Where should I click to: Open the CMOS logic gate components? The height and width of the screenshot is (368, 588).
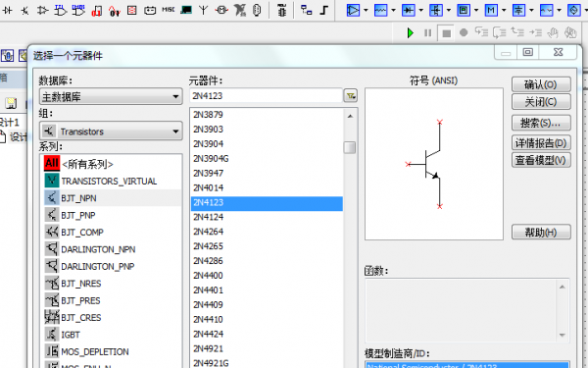pyautogui.click(x=78, y=10)
